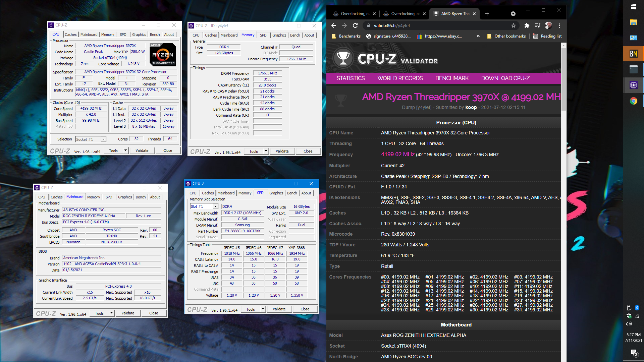
Task: Open the ebay.com bookmark
Action: click(x=439, y=36)
